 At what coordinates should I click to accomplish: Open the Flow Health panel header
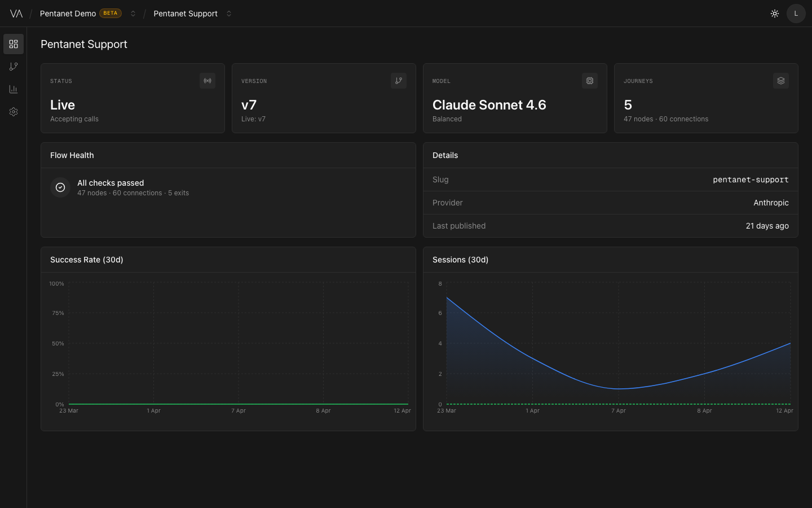click(x=72, y=155)
